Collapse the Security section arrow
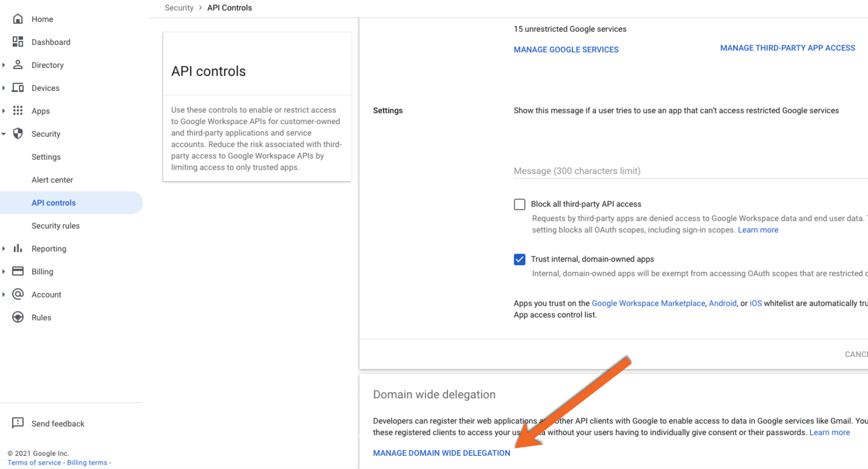 click(x=4, y=134)
